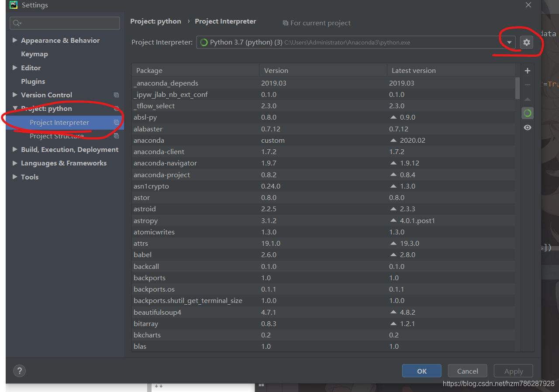Open the Plugins settings page
Screen dimensions: 559x392
(x=33, y=82)
